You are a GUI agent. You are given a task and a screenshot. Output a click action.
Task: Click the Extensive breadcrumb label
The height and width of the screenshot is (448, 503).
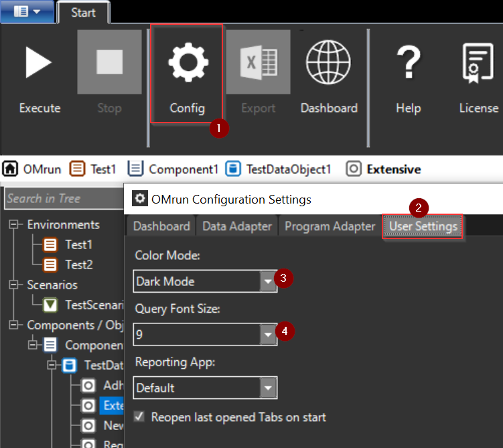(394, 169)
